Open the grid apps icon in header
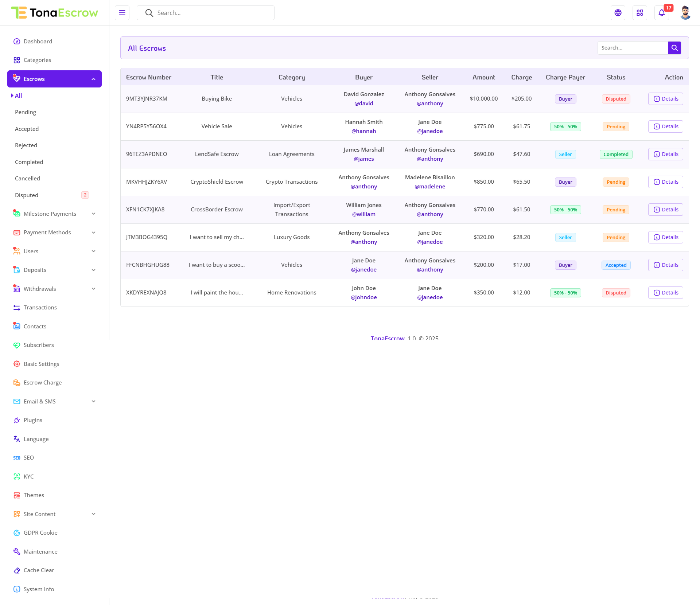The width and height of the screenshot is (700, 605). point(640,13)
